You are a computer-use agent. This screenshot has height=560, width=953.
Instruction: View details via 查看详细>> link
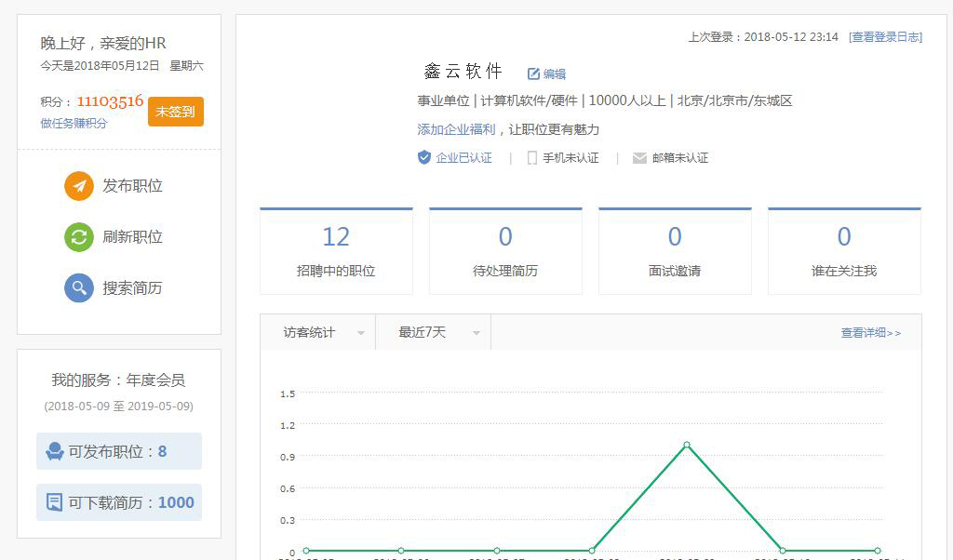[870, 332]
